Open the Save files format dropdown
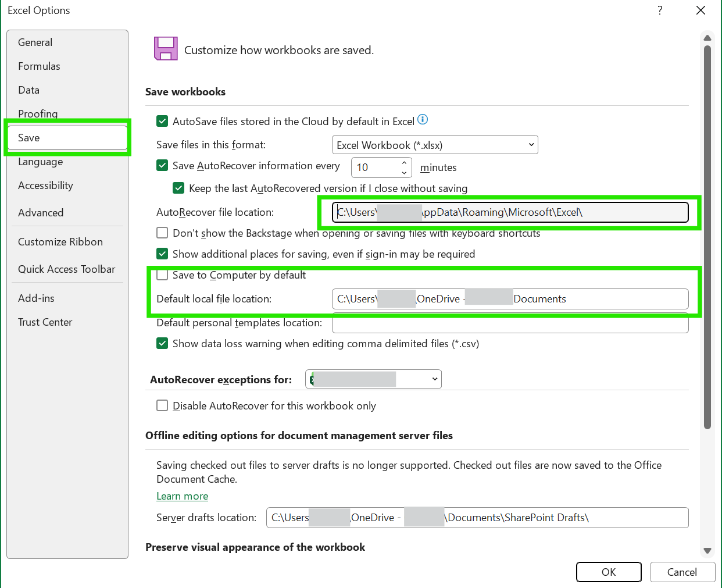The width and height of the screenshot is (722, 588). click(435, 145)
